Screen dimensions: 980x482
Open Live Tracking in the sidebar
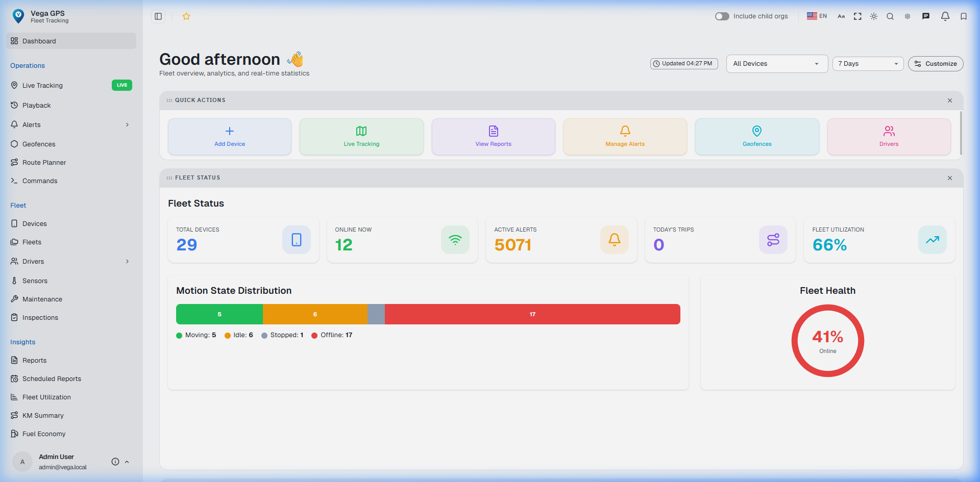43,86
